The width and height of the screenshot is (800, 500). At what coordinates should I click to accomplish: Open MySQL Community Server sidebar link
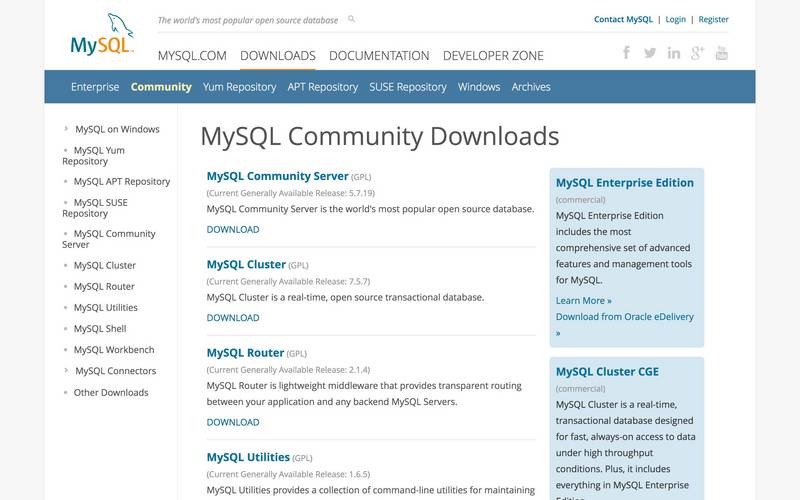[109, 239]
